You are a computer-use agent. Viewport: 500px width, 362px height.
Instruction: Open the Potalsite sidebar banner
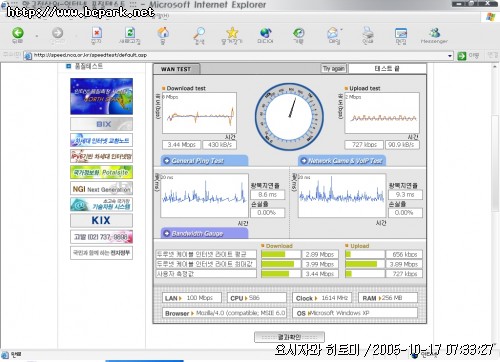coord(101,172)
